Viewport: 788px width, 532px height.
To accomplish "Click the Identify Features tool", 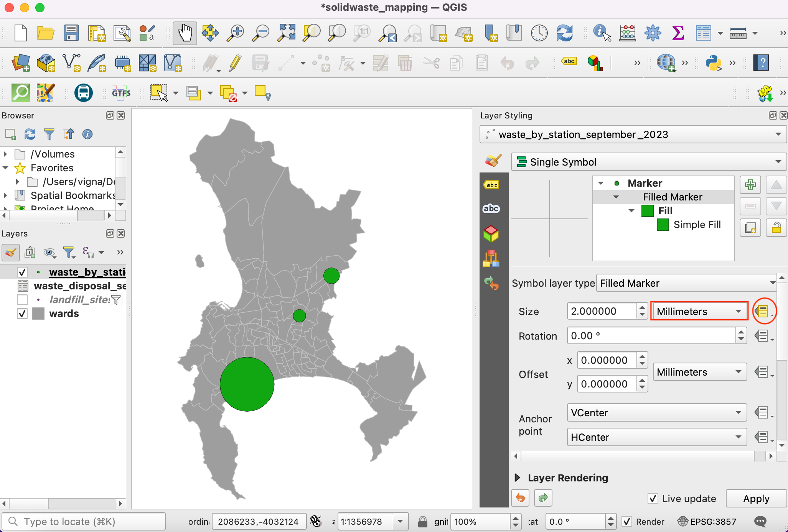I will click(x=601, y=33).
